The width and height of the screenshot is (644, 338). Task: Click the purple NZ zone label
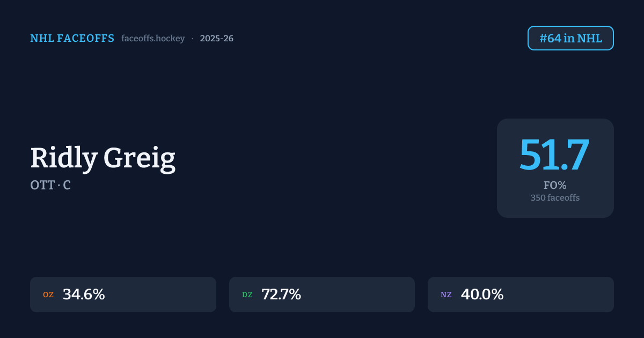pos(446,295)
